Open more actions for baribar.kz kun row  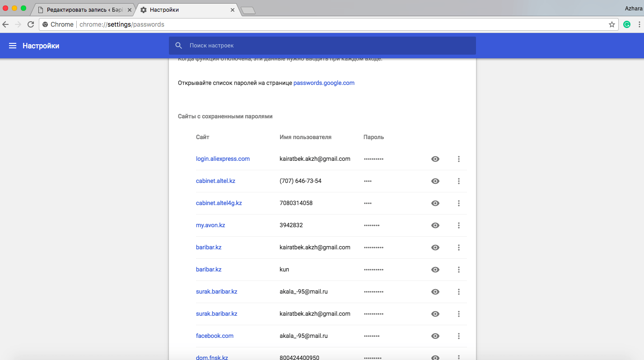click(459, 270)
